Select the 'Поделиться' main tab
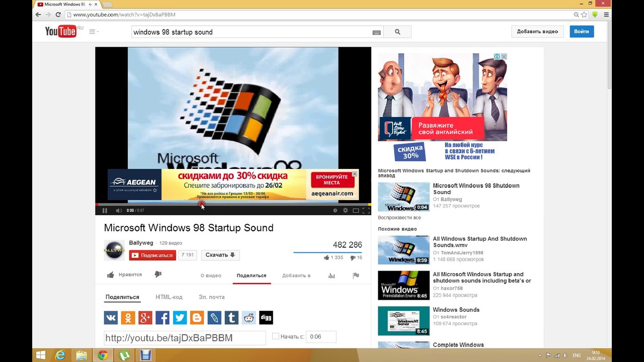Screen dimensions: 644x362 [x=252, y=276]
